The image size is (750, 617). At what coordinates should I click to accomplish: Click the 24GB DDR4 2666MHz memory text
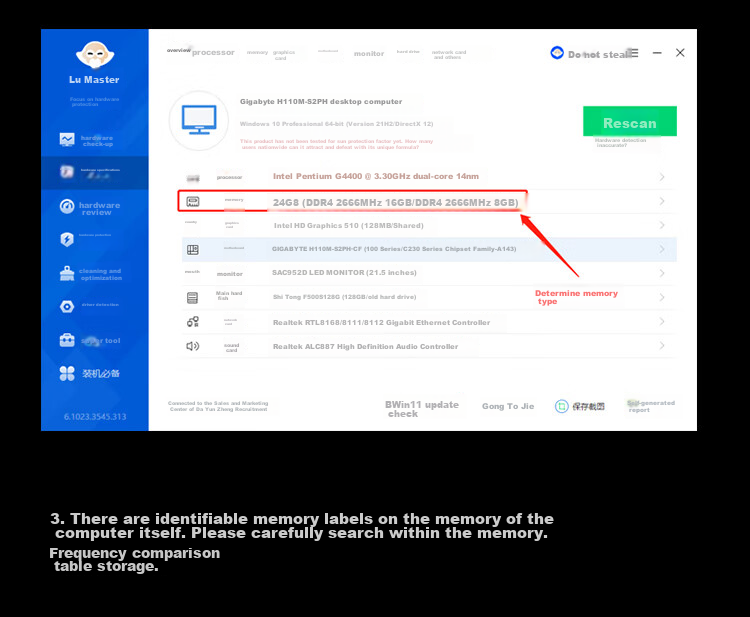pos(396,202)
